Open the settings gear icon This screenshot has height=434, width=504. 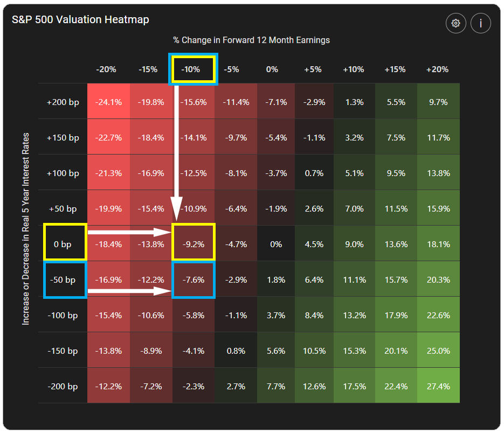point(455,23)
